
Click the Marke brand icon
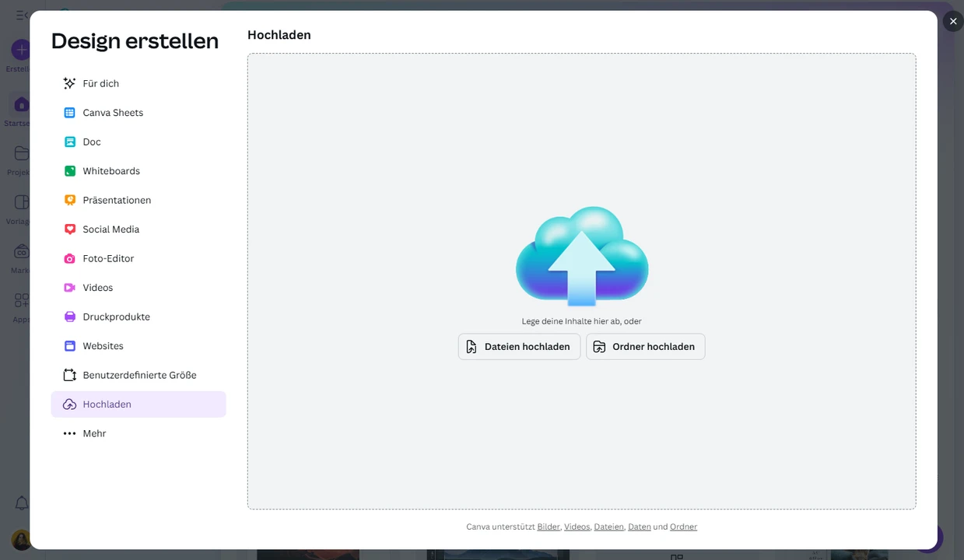pos(21,251)
